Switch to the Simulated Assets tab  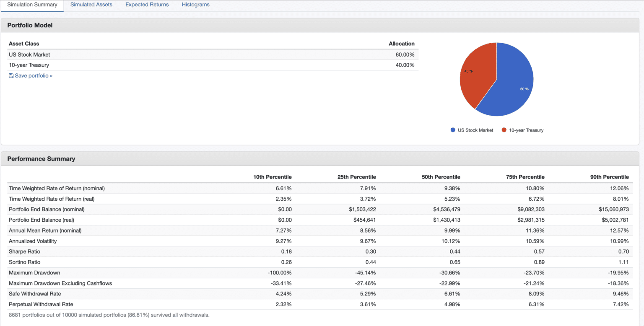pos(91,5)
